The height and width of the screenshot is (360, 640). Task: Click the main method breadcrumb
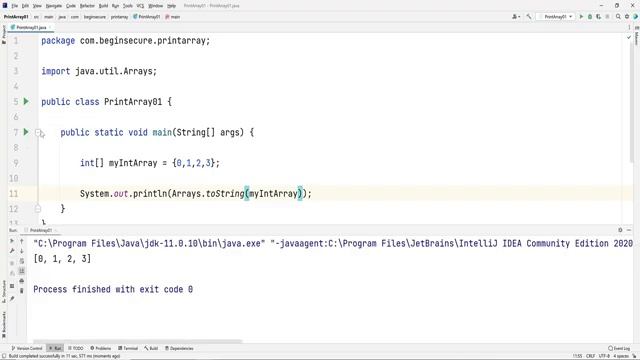(x=173, y=17)
